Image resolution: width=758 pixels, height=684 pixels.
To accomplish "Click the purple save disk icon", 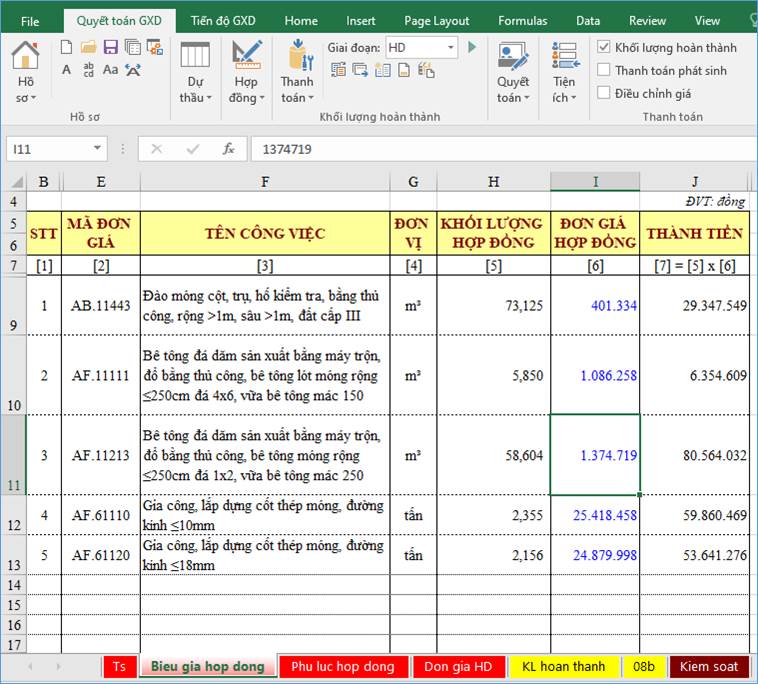I will point(110,47).
